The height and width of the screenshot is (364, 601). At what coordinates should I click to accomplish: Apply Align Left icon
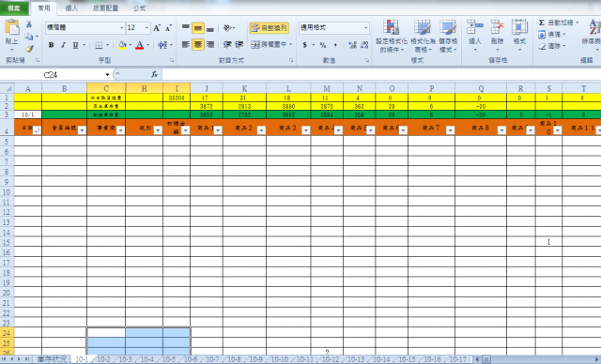point(186,44)
